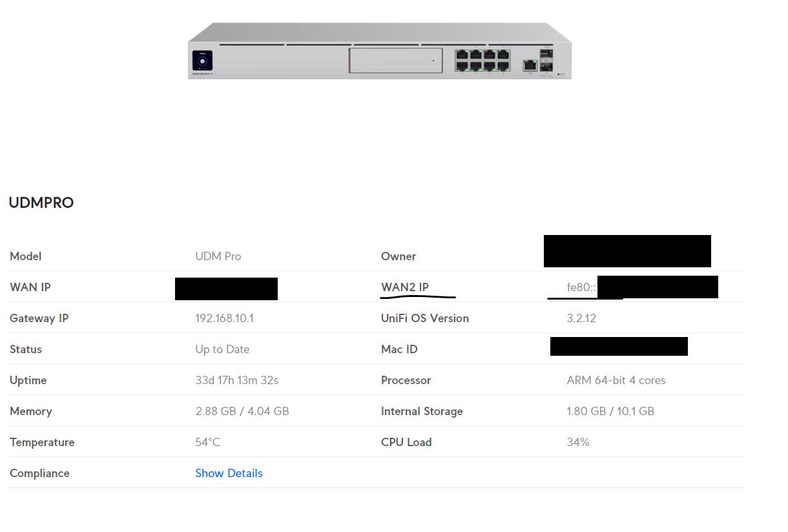
Task: Click the Model label
Action: [26, 256]
